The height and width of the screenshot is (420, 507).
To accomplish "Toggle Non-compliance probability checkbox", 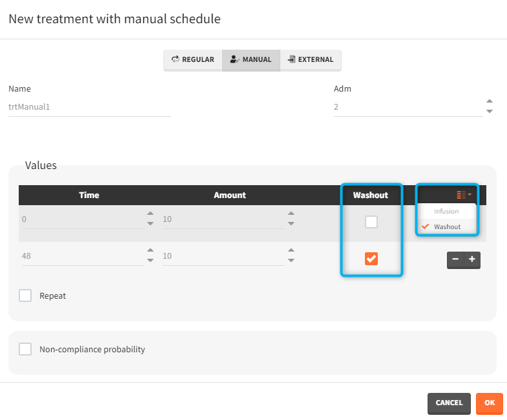I will click(25, 350).
